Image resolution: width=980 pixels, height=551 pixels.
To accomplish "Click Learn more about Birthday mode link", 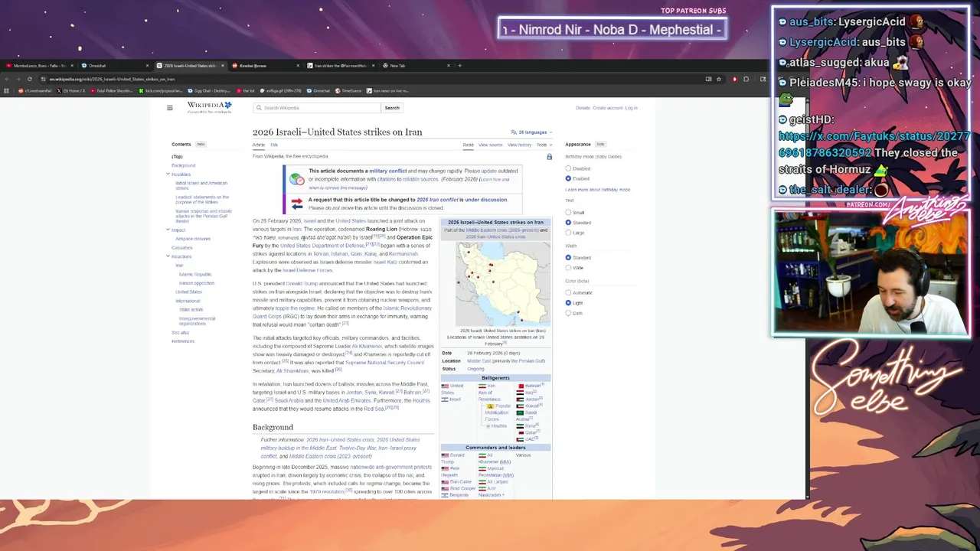I will 597,190.
